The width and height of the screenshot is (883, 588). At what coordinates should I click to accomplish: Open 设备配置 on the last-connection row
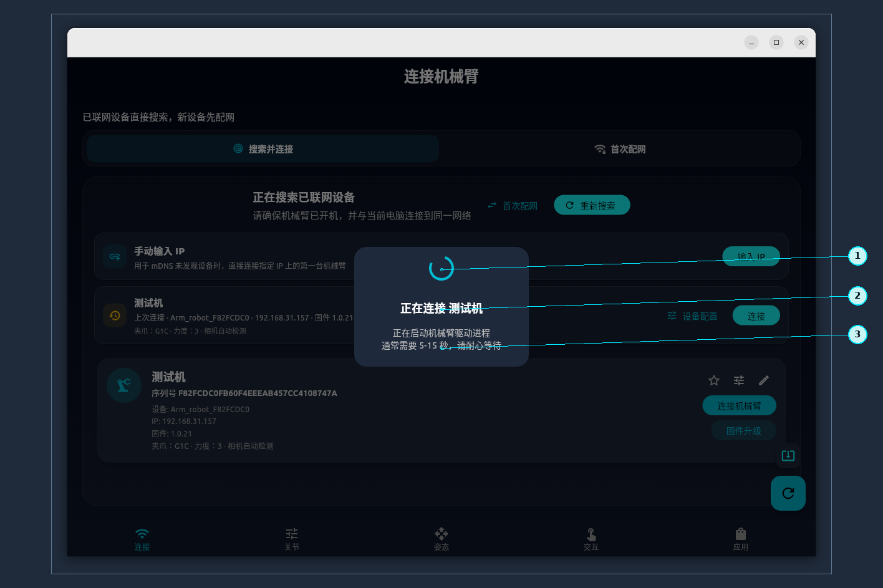click(692, 316)
